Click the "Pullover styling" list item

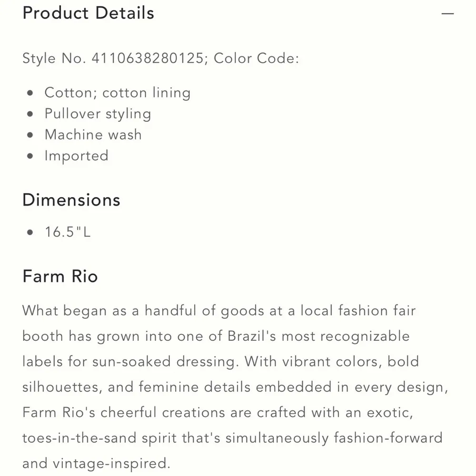(98, 113)
